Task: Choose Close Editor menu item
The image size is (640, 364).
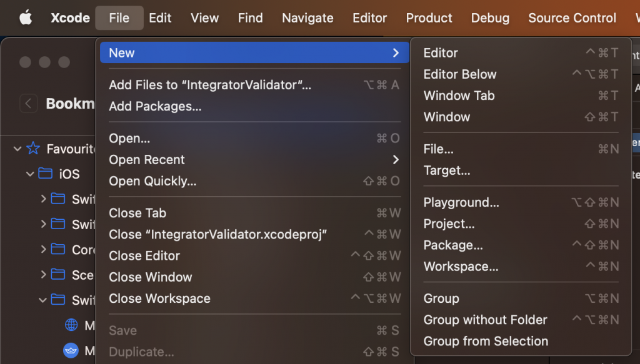Action: coord(255,255)
